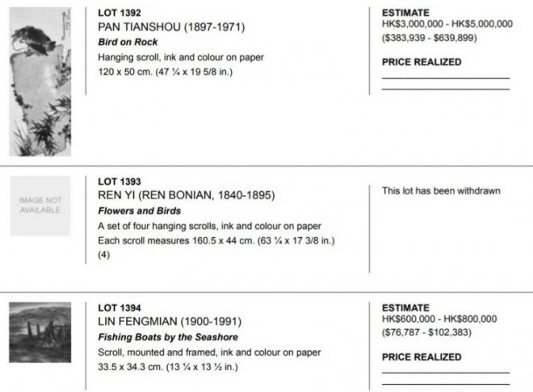Click artist name PAN TIANSHOU (1897-1971)
Image resolution: width=533 pixels, height=392 pixels.
coord(170,27)
